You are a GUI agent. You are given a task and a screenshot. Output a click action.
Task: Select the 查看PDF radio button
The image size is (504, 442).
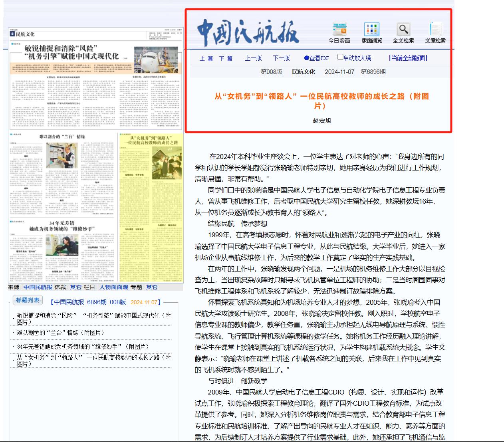point(307,58)
